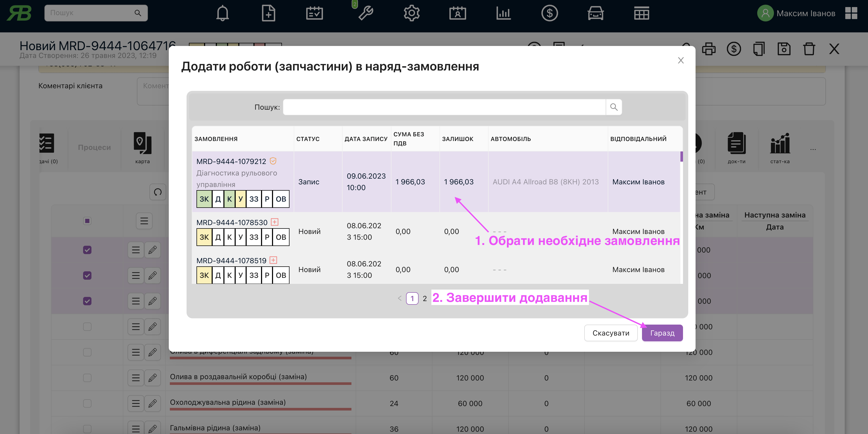Image resolution: width=868 pixels, height=434 pixels.
Task: Open the gear settings icon
Action: coord(412,14)
